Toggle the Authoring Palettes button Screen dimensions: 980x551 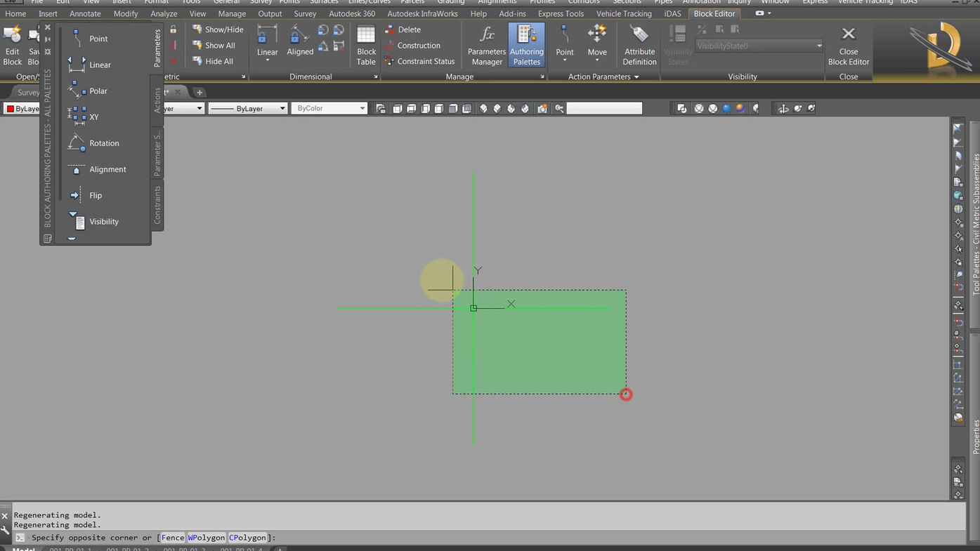[x=527, y=45]
